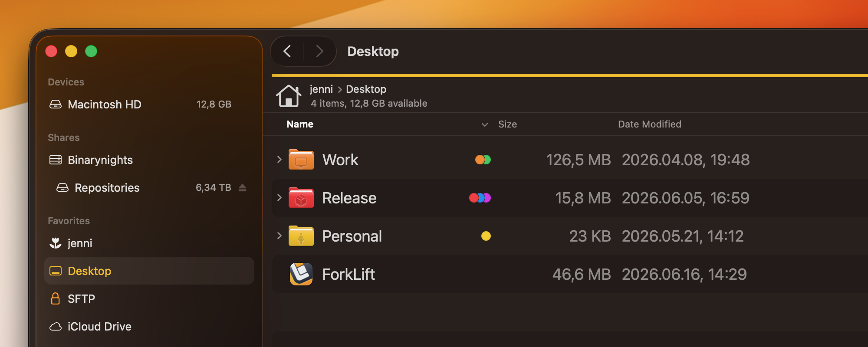868x347 pixels.
Task: Expand the Release folder
Action: (x=279, y=198)
